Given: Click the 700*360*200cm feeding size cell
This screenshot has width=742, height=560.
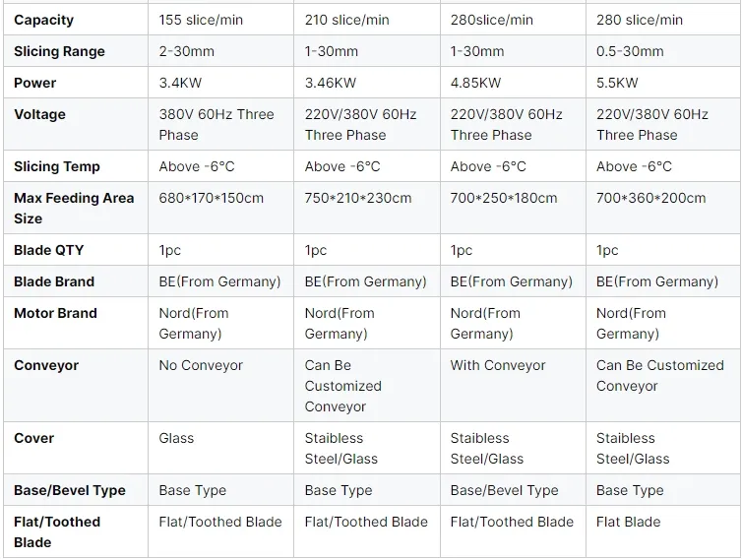Looking at the screenshot, I should [663, 208].
